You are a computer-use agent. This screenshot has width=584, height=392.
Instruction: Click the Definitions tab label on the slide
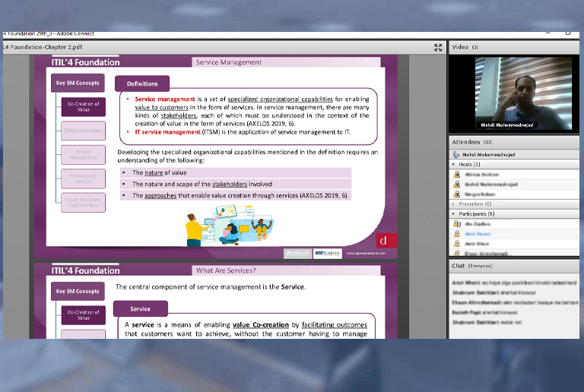pyautogui.click(x=142, y=84)
